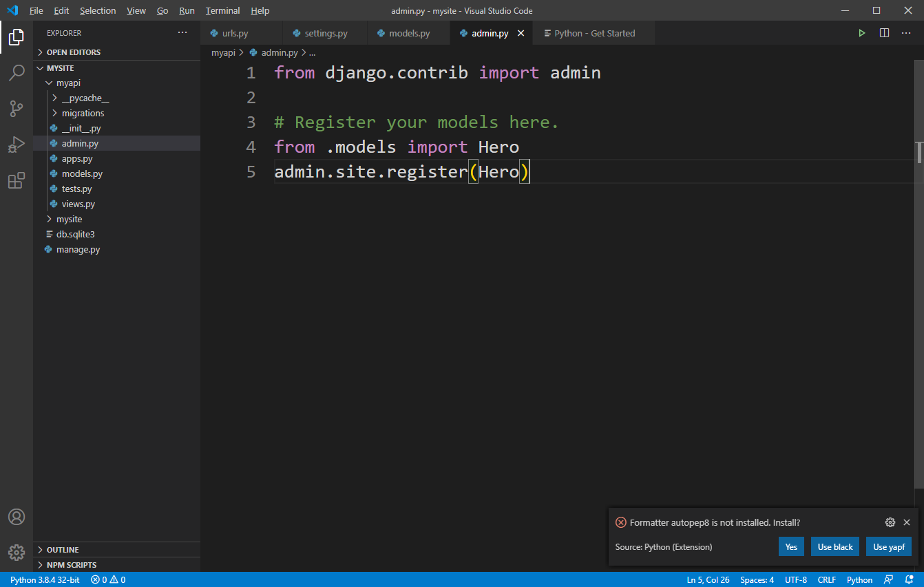924x587 pixels.
Task: Switch to Python - Get Started tab
Action: pyautogui.click(x=594, y=33)
